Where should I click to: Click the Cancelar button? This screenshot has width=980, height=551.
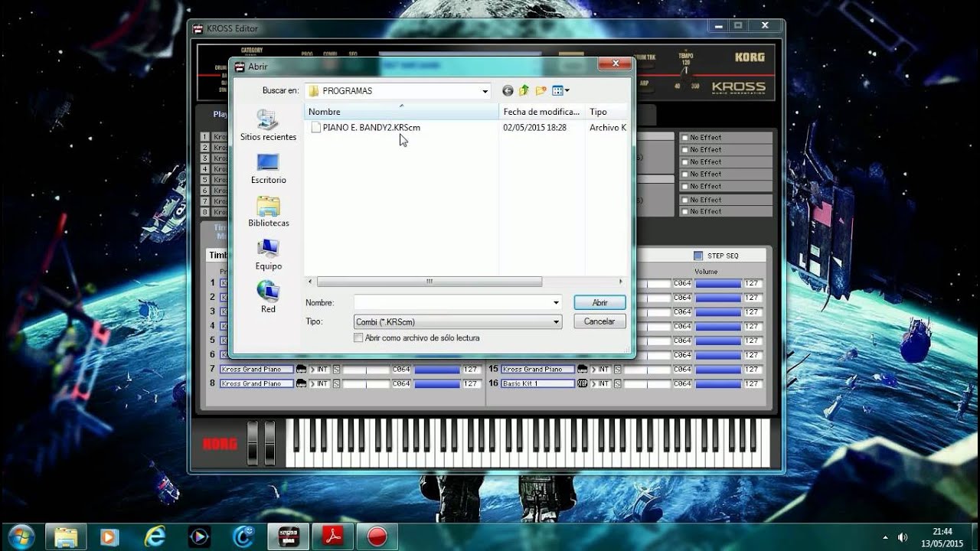tap(599, 321)
